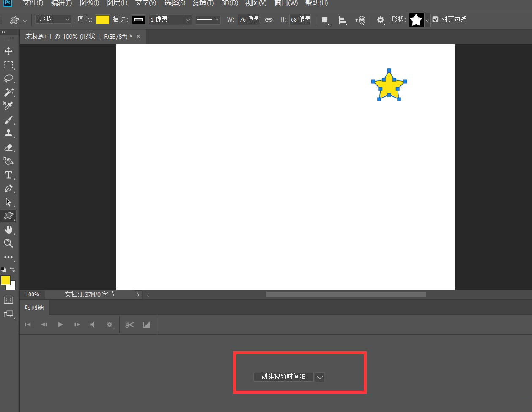532x412 pixels.
Task: Reset default foreground and background colors
Action: tap(3, 269)
